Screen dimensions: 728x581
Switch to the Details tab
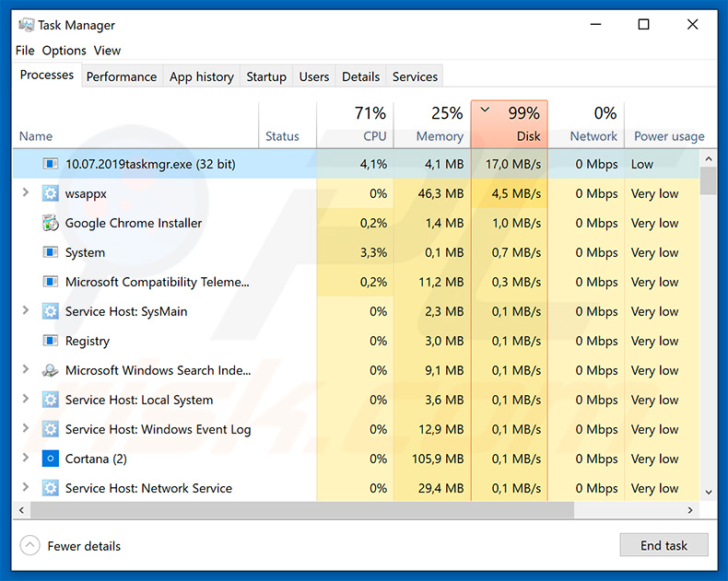click(360, 76)
